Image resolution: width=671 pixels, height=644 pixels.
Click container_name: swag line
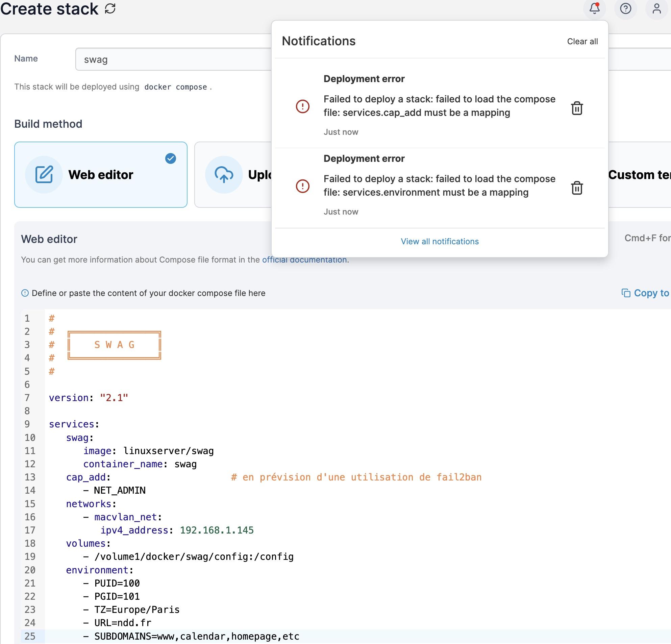[140, 464]
